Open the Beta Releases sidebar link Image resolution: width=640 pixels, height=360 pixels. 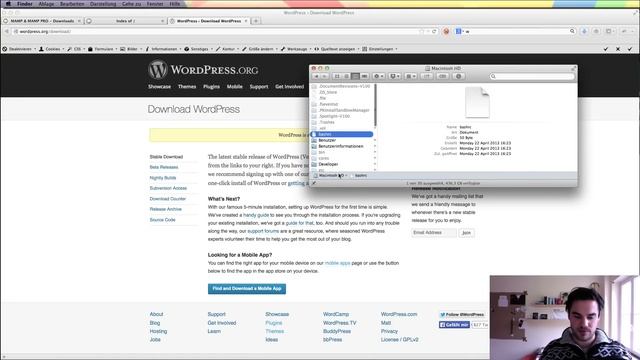[x=164, y=167]
